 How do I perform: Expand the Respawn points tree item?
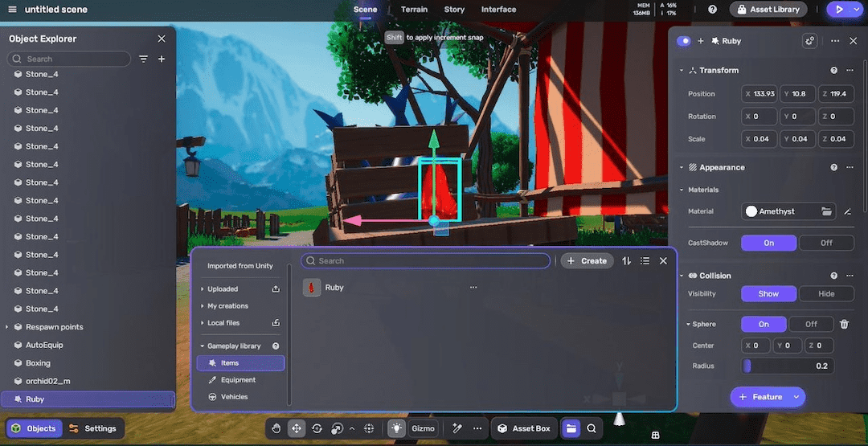pos(7,327)
